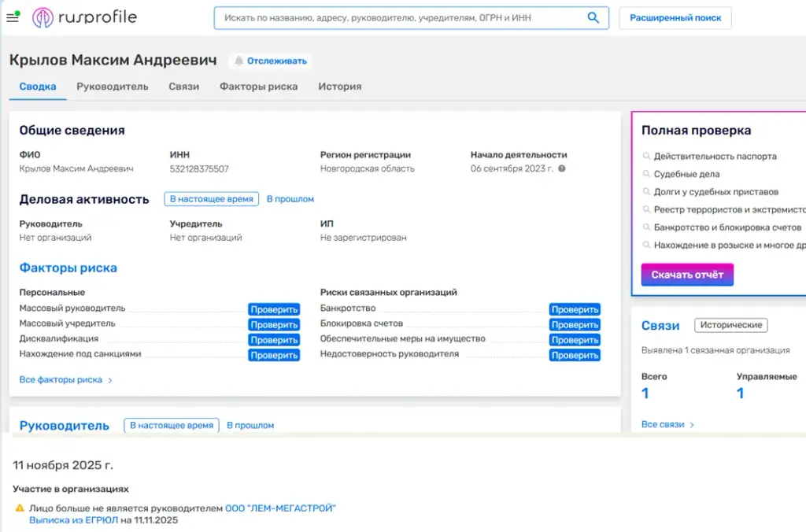Open the hamburger menu icon
Screen dimensions: 806x532
[13, 17]
